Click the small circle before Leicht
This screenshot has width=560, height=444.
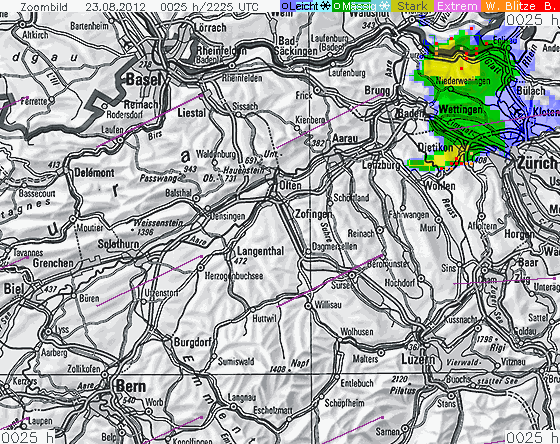coord(285,6)
